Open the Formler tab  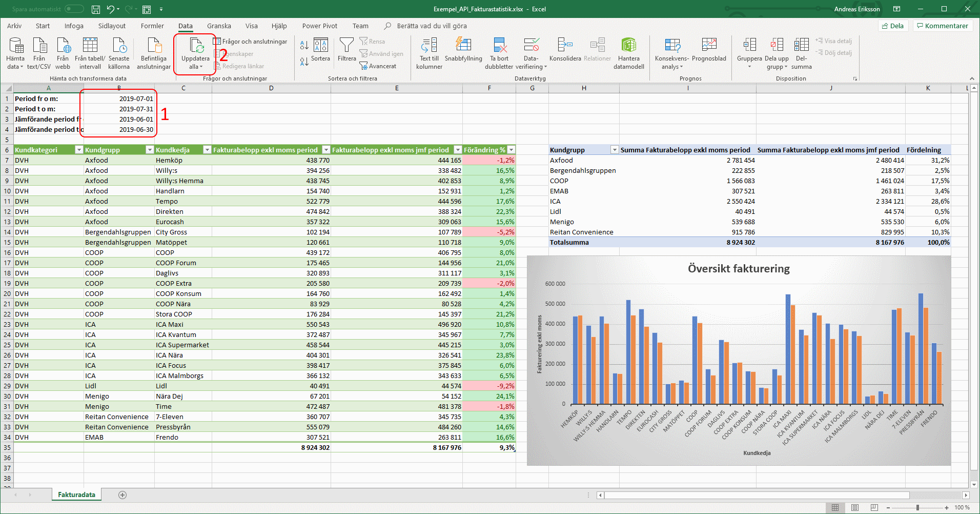pyautogui.click(x=152, y=26)
